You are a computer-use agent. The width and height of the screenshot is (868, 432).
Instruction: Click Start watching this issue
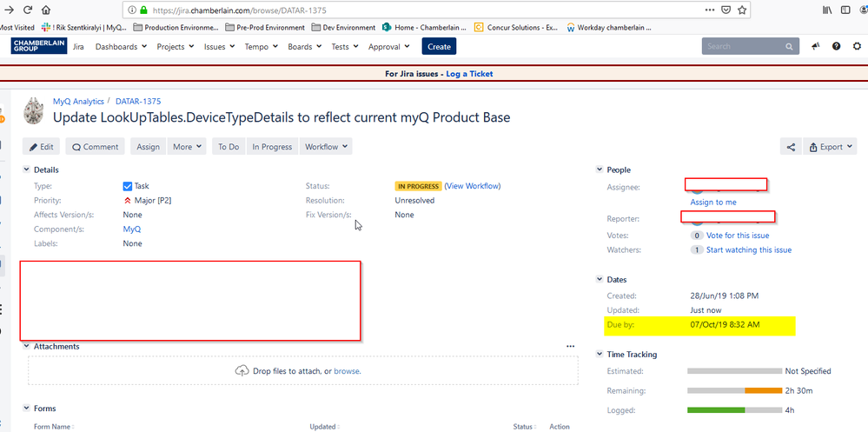click(749, 249)
